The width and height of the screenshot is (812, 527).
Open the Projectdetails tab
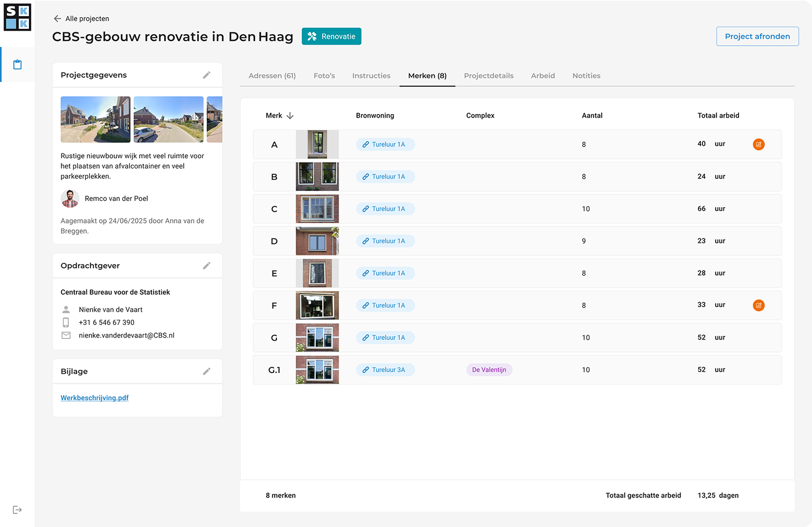pyautogui.click(x=489, y=76)
